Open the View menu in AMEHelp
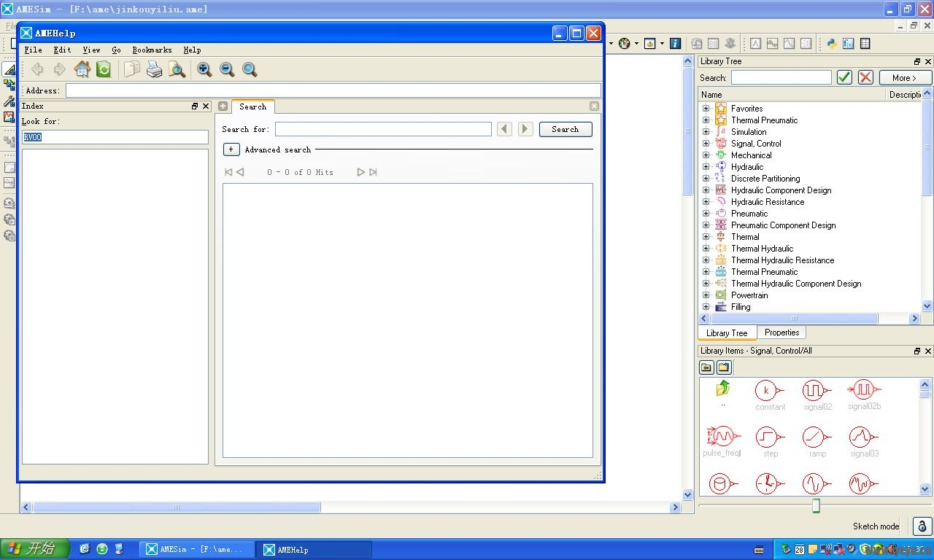Viewport: 934px width, 560px height. pos(91,50)
